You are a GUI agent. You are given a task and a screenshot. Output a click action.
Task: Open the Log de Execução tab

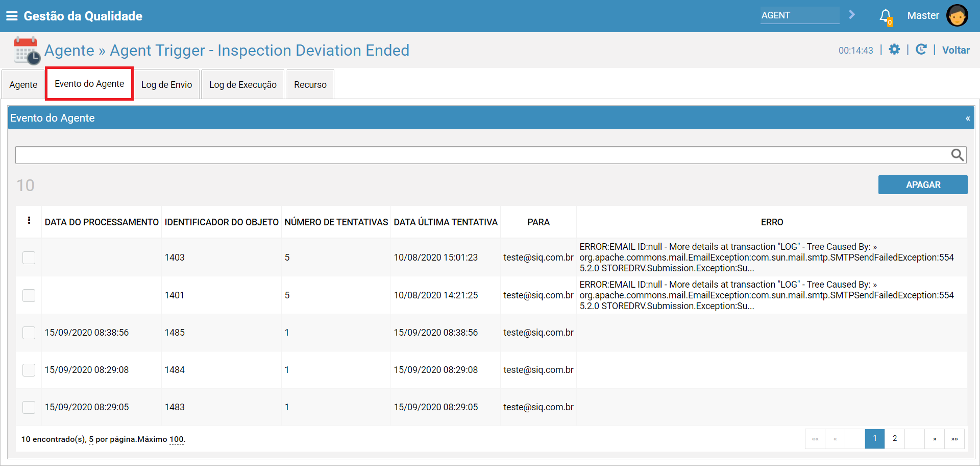[x=243, y=84]
